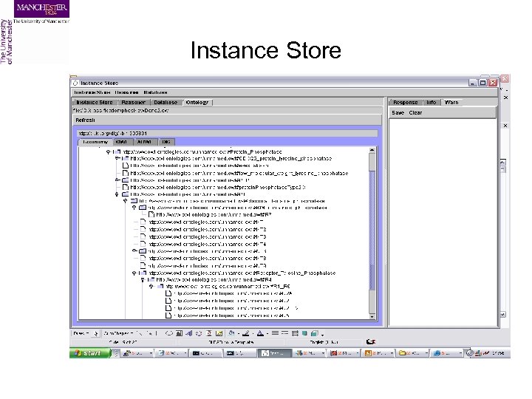Open Reasoner menu in menu bar
This screenshot has width=532, height=399.
[126, 92]
